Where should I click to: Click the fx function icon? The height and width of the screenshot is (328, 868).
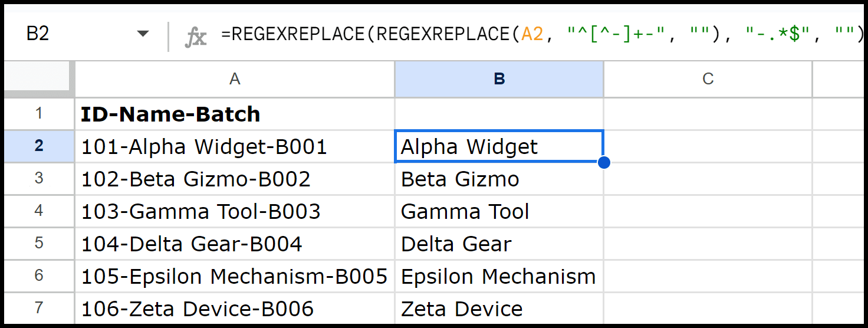(196, 35)
